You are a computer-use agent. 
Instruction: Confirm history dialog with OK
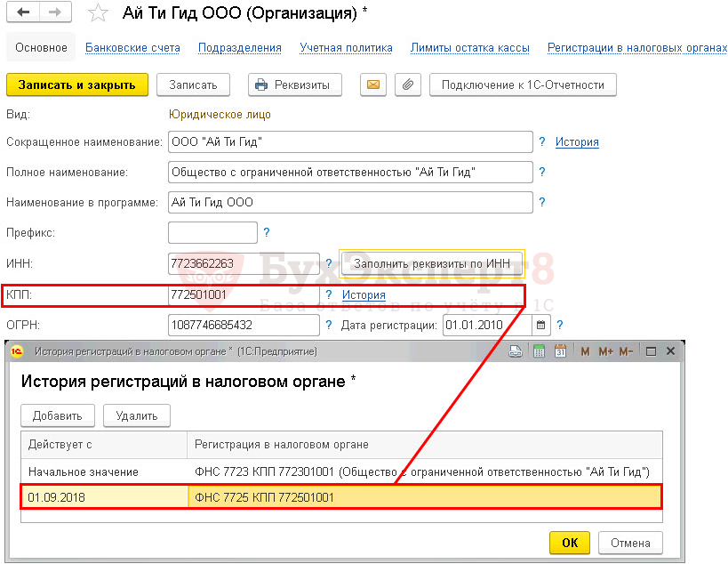pyautogui.click(x=570, y=543)
